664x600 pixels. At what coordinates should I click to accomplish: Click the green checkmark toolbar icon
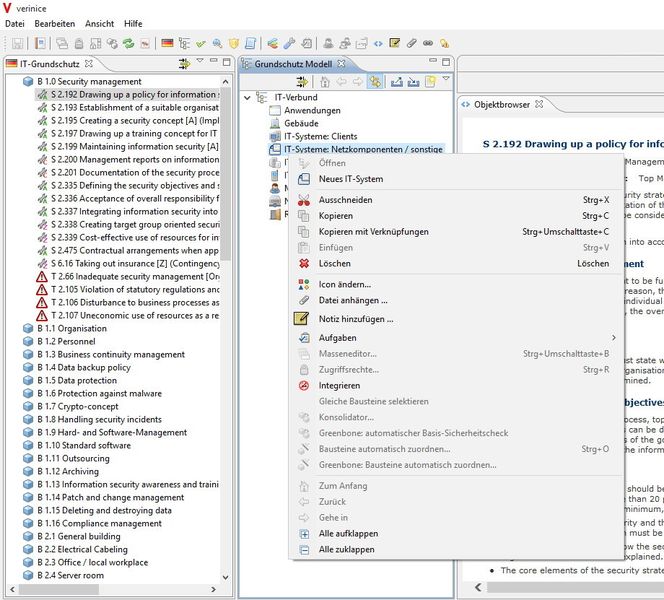200,43
